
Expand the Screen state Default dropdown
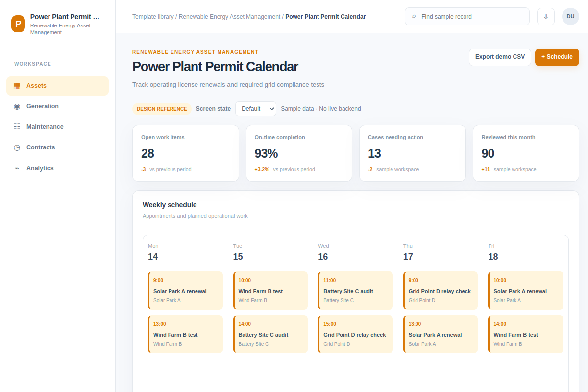click(x=256, y=109)
